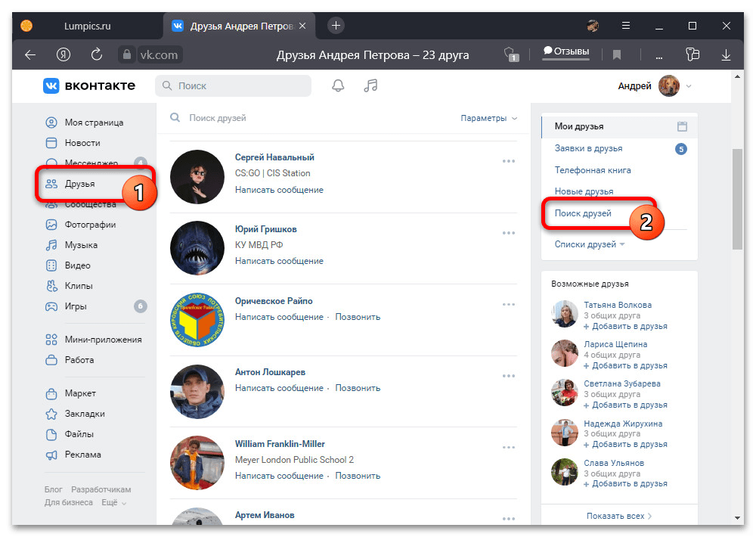Open the music note icon in header
This screenshot has height=537, width=756.
(370, 86)
